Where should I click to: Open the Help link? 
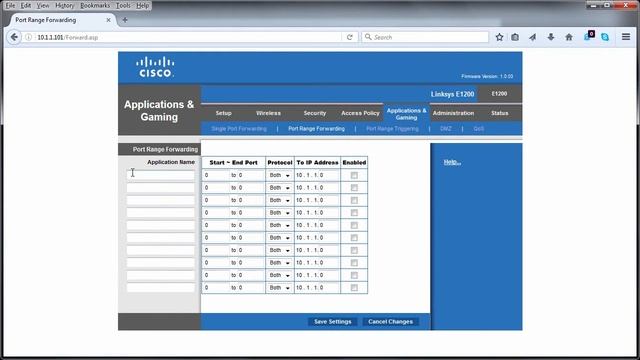click(x=452, y=162)
